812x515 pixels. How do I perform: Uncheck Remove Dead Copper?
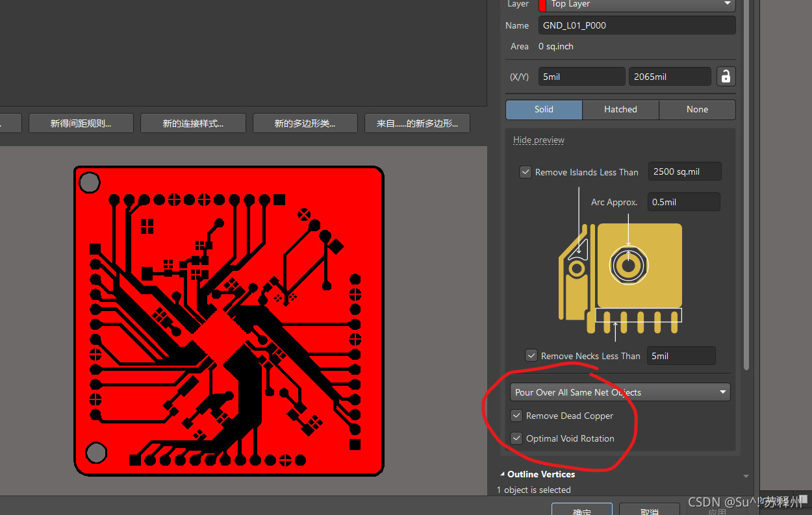tap(516, 416)
